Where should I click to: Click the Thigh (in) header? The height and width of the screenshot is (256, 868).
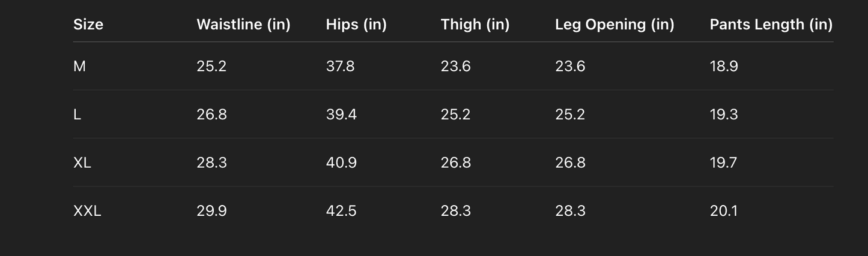click(x=475, y=25)
